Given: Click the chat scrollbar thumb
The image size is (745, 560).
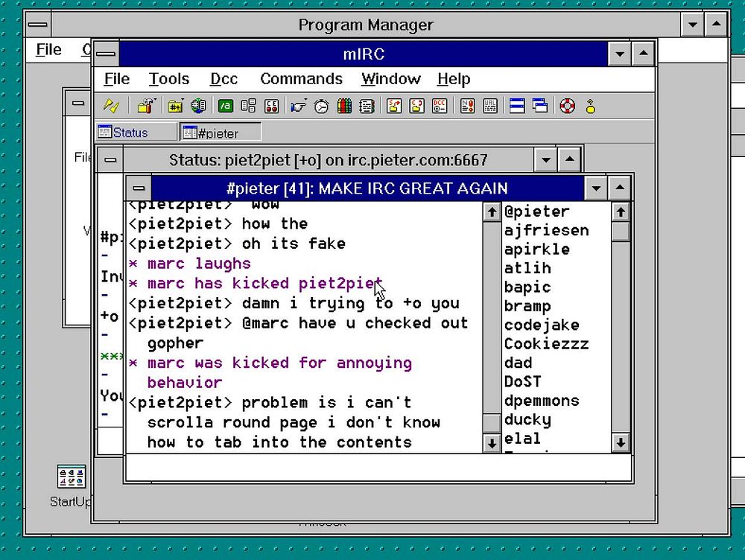Looking at the screenshot, I should coord(492,423).
